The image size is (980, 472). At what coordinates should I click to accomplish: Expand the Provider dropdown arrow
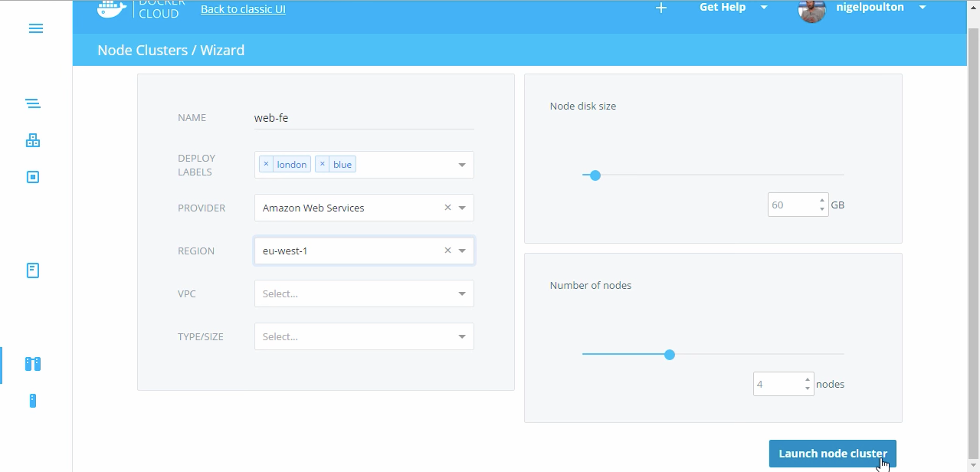[x=462, y=208]
